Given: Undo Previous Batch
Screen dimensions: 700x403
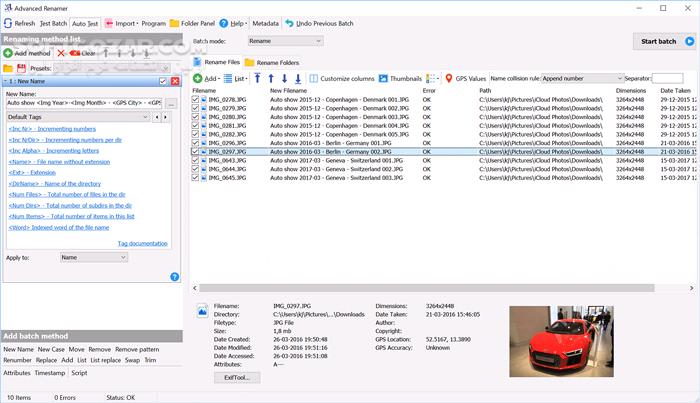Looking at the screenshot, I should (x=319, y=23).
